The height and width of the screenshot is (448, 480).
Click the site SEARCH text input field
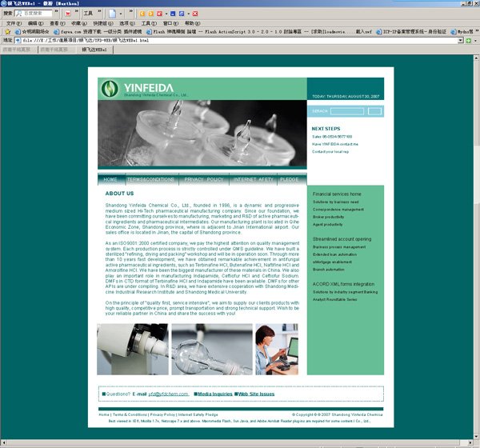tap(347, 111)
